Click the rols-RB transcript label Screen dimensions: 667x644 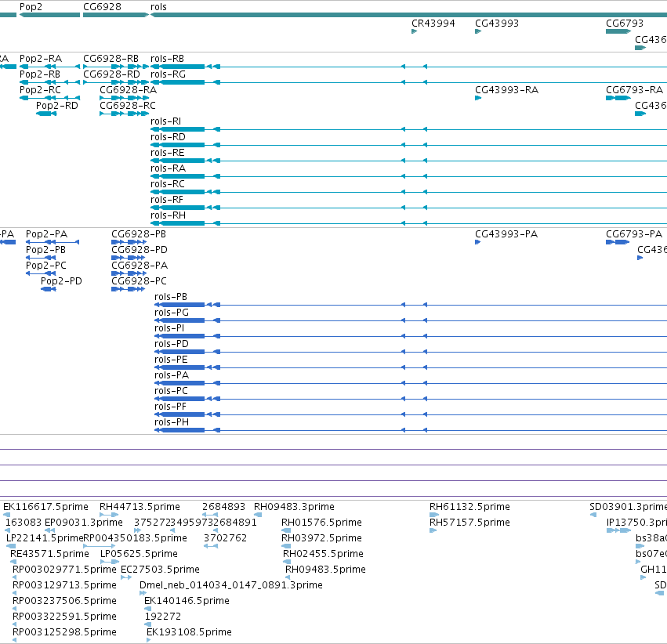point(168,59)
